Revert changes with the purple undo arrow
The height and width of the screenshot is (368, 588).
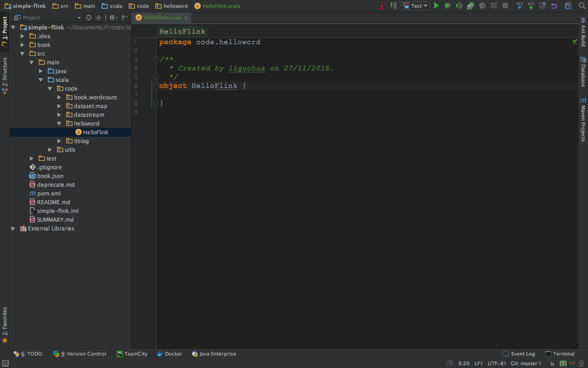(554, 6)
